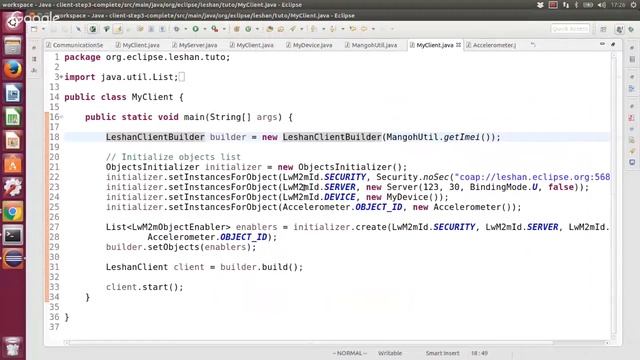This screenshot has width=640, height=360.
Task: Click the Open Task toolbar icon
Action: point(281,29)
